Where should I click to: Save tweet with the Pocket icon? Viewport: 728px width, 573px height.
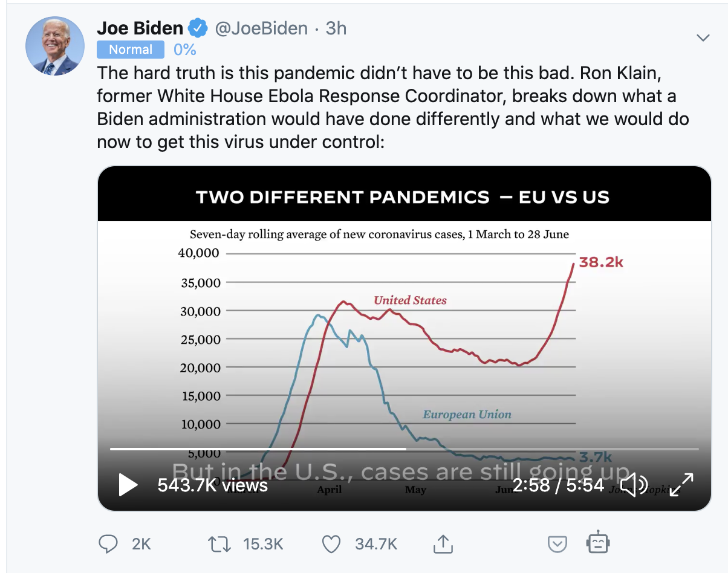coord(557,545)
